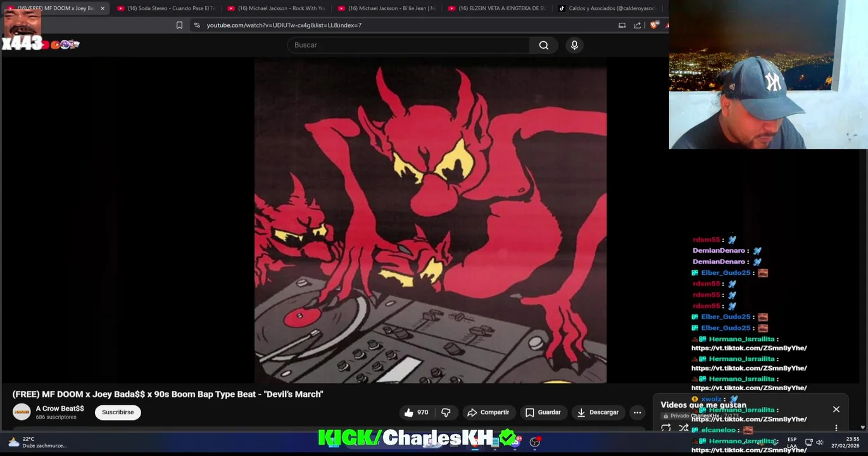Like the video with thumbs up
Image resolution: width=868 pixels, height=456 pixels.
point(416,412)
